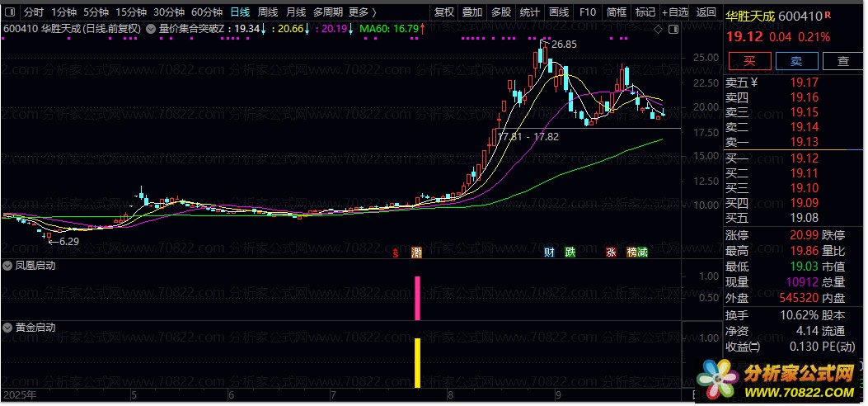The height and width of the screenshot is (406, 868).
Task: Switch to 15分钟 period
Action: 131,12
